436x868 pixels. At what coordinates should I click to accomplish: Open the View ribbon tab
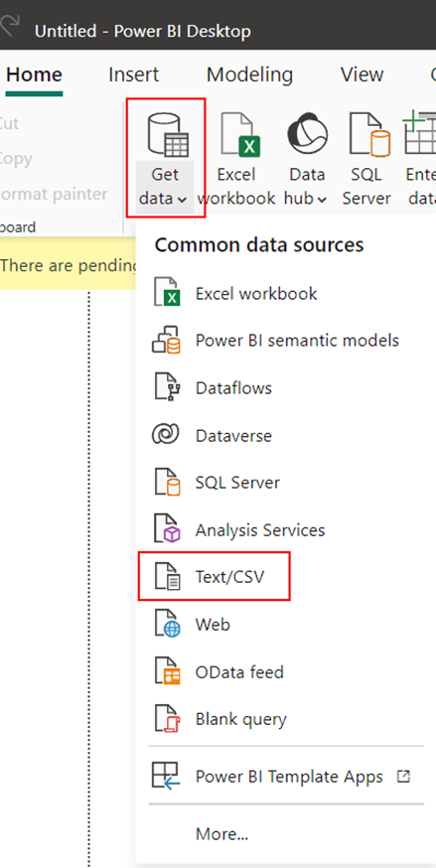point(362,74)
